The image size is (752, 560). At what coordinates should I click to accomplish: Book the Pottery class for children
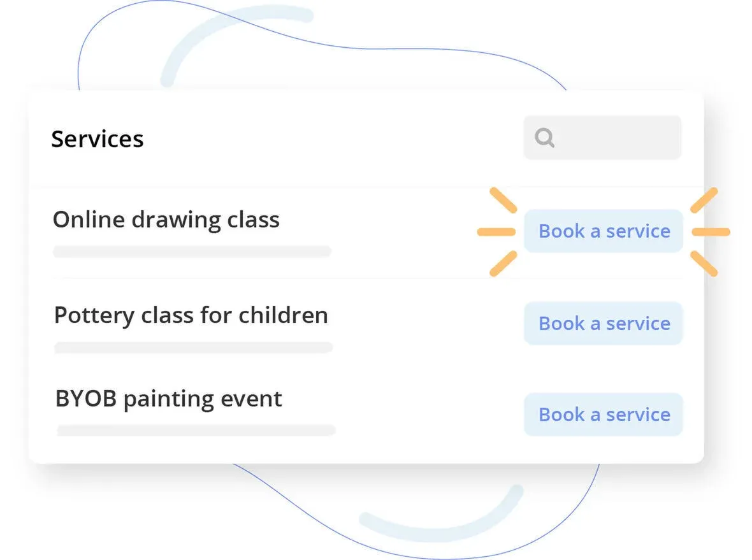(x=604, y=324)
